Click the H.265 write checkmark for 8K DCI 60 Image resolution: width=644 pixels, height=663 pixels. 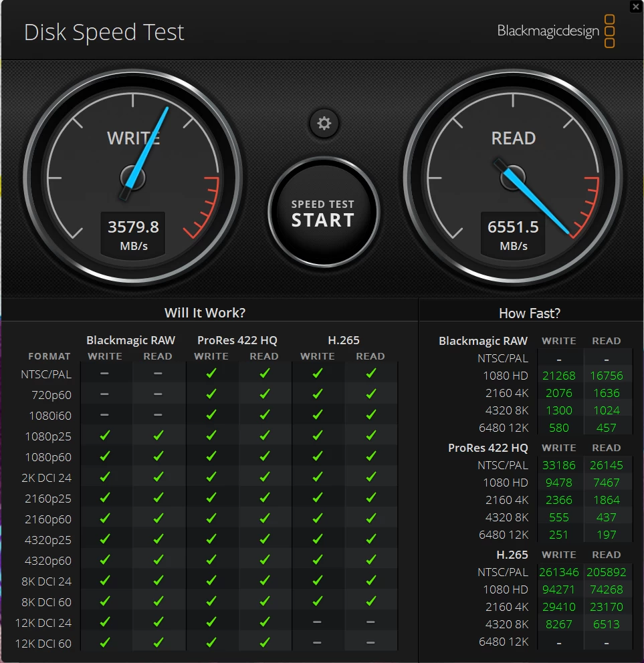[318, 602]
